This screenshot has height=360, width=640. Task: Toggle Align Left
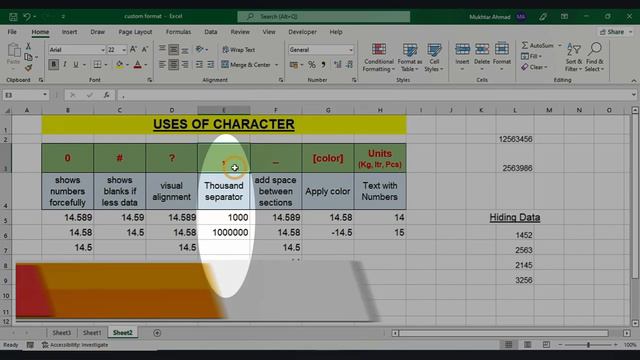(162, 64)
